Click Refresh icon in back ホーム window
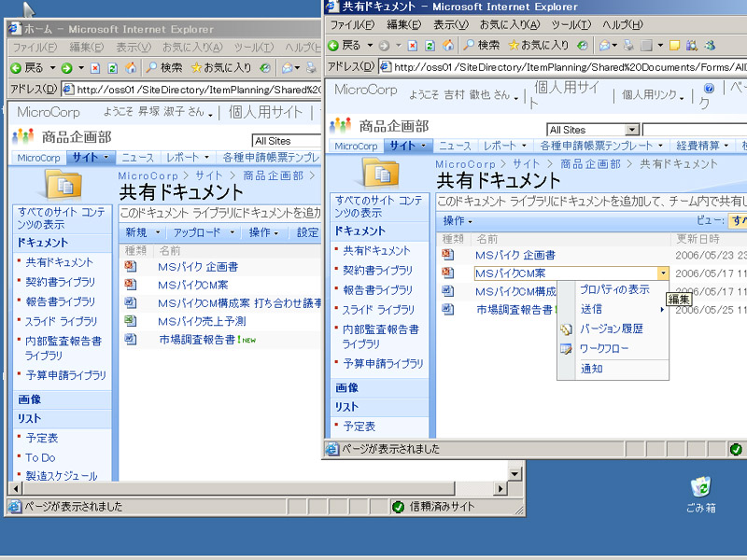The width and height of the screenshot is (747, 560). tap(113, 68)
